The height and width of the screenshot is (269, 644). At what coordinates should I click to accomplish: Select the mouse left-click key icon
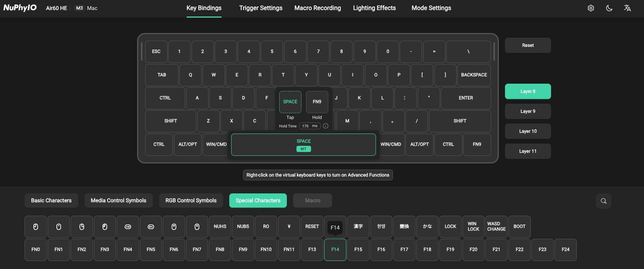pos(36,227)
